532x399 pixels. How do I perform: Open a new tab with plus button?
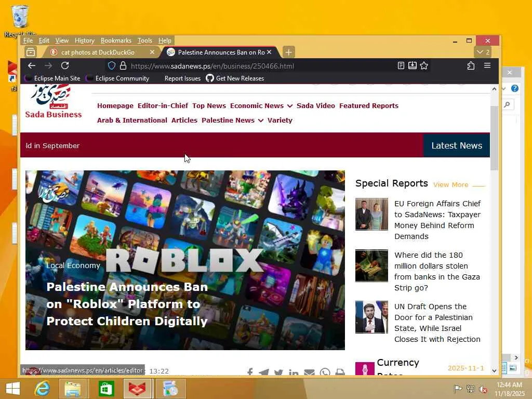288,52
